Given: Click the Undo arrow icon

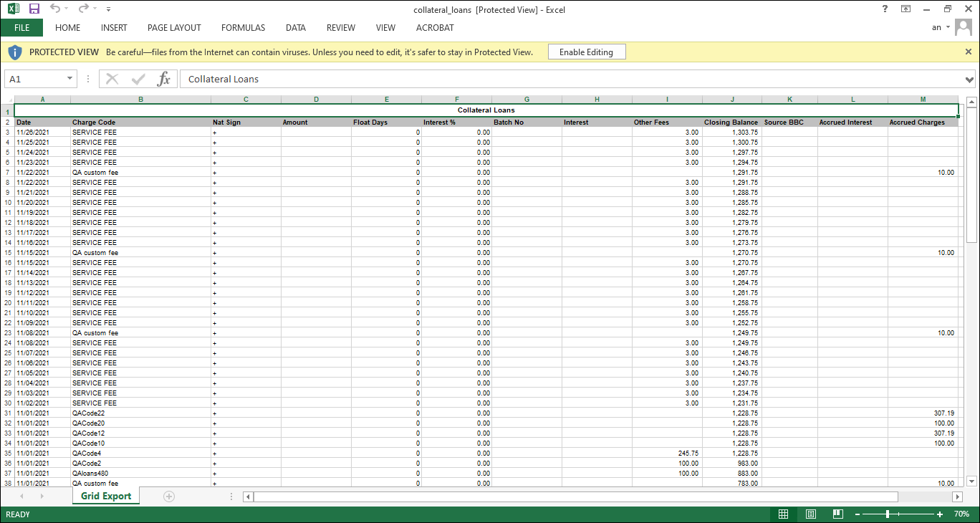Looking at the screenshot, I should click(x=55, y=9).
